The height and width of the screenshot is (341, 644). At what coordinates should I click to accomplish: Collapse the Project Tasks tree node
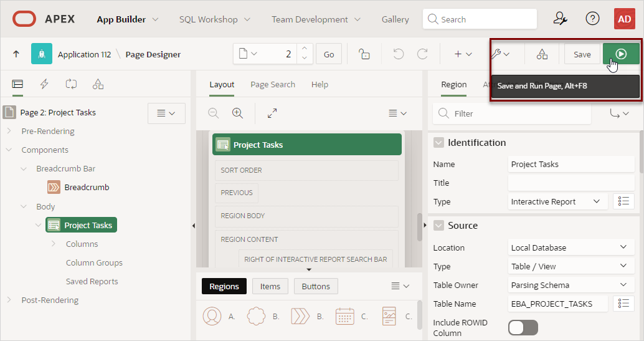pos(38,225)
